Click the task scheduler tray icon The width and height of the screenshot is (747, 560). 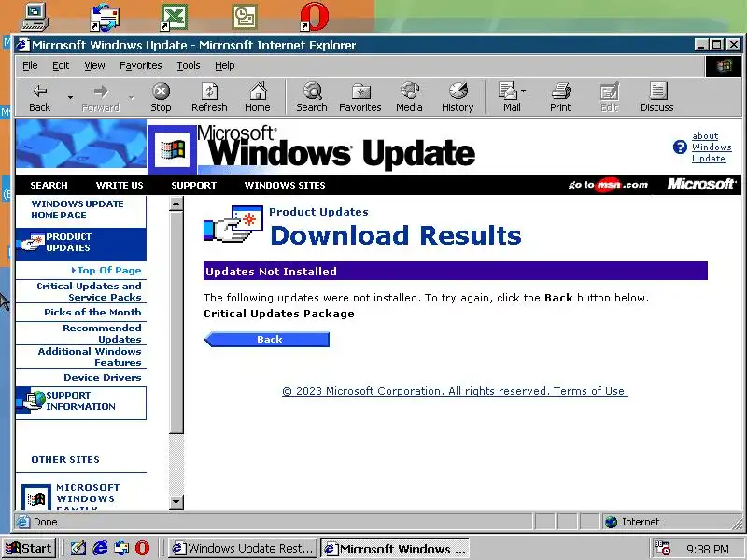663,548
